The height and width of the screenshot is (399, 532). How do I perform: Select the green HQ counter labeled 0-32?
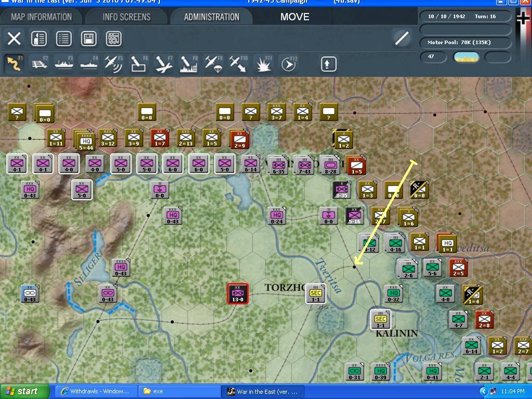pyautogui.click(x=393, y=294)
